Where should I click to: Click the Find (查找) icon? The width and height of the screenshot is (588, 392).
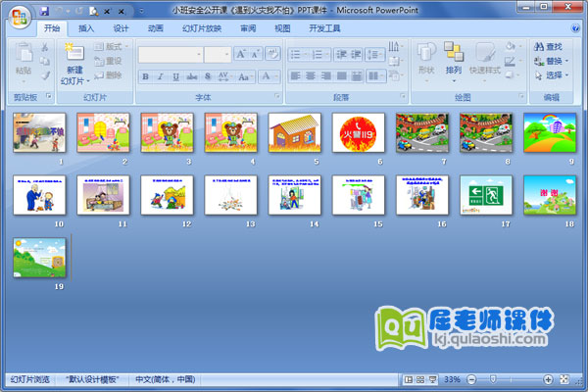click(x=540, y=46)
